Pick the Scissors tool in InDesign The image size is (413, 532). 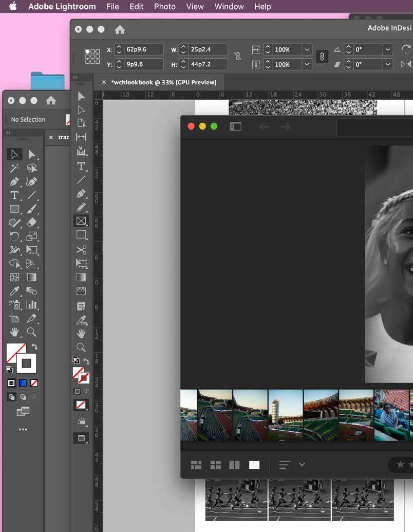(x=81, y=250)
